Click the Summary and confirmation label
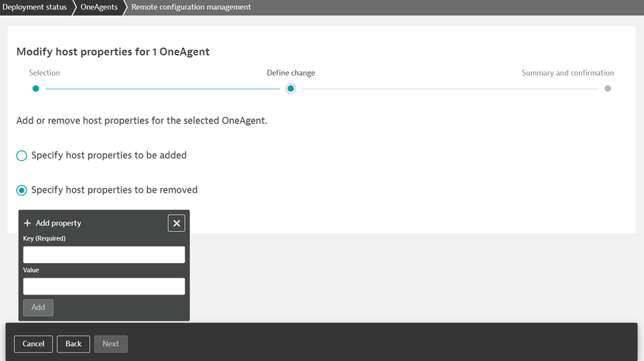The width and height of the screenshot is (644, 361). [567, 73]
